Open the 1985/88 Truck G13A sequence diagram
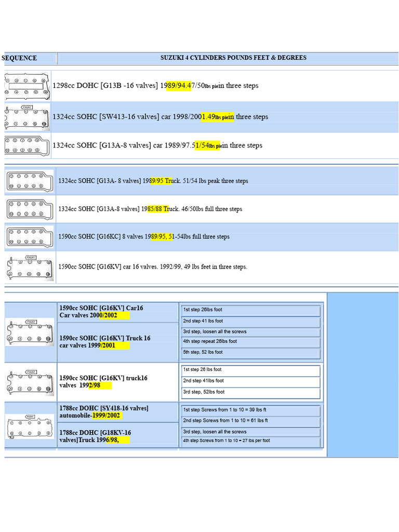Viewport: 399px width, 532px height. 30,209
